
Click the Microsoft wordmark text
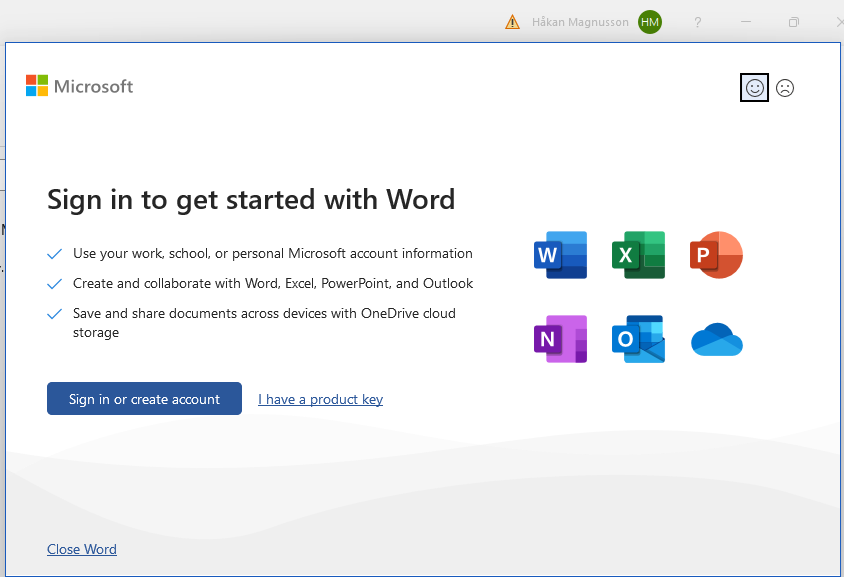click(x=94, y=87)
